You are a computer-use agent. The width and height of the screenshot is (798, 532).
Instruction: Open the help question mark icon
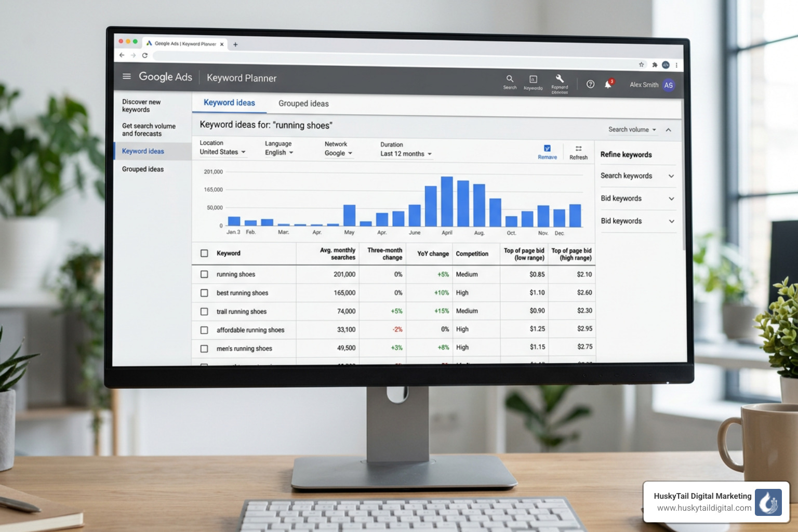coord(590,84)
